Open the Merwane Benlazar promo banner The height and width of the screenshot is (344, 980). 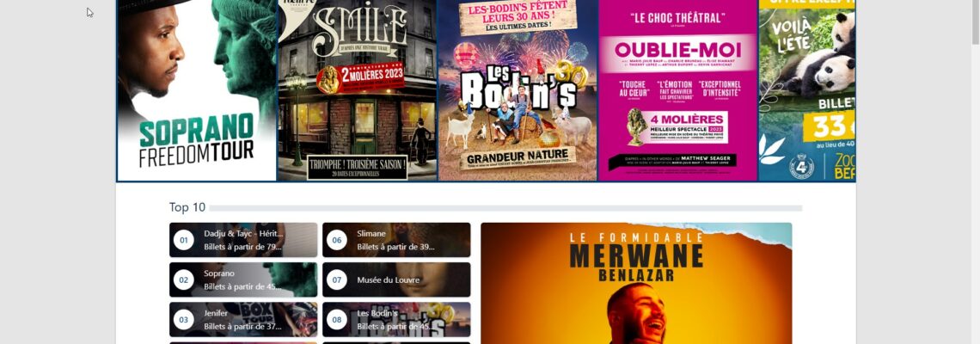636,283
